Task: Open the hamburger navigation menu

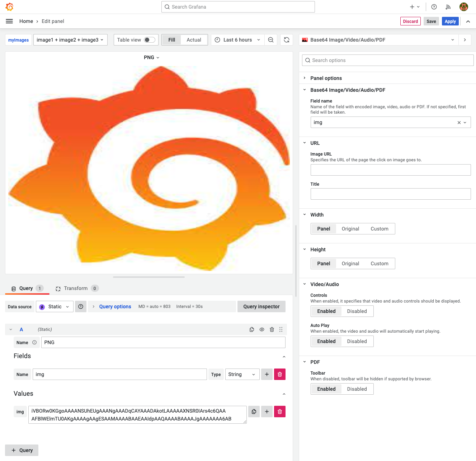Action: pyautogui.click(x=9, y=21)
